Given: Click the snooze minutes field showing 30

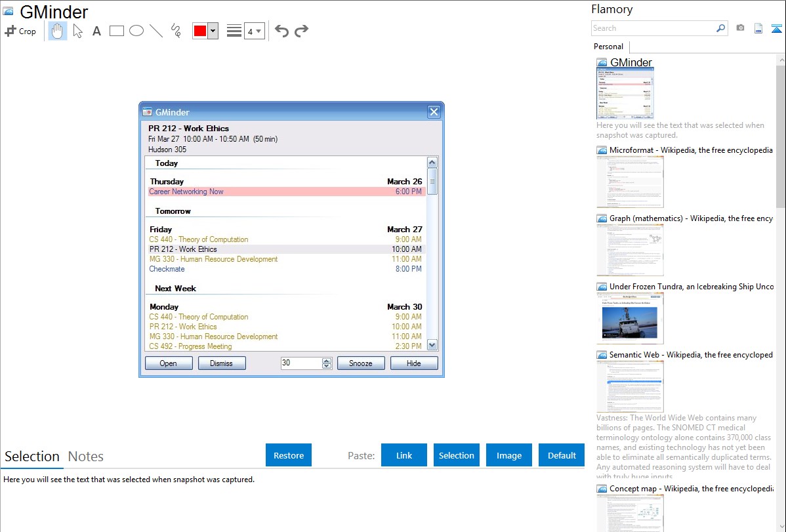Looking at the screenshot, I should tap(301, 363).
